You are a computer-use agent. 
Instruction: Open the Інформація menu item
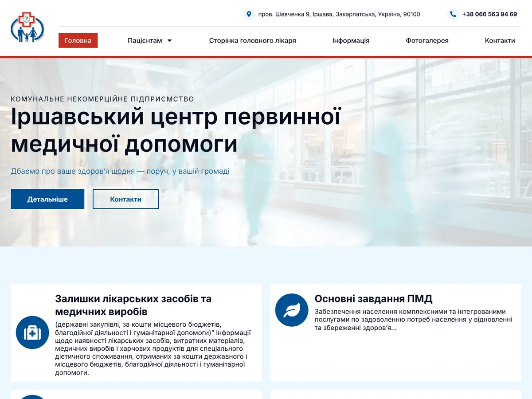[351, 40]
